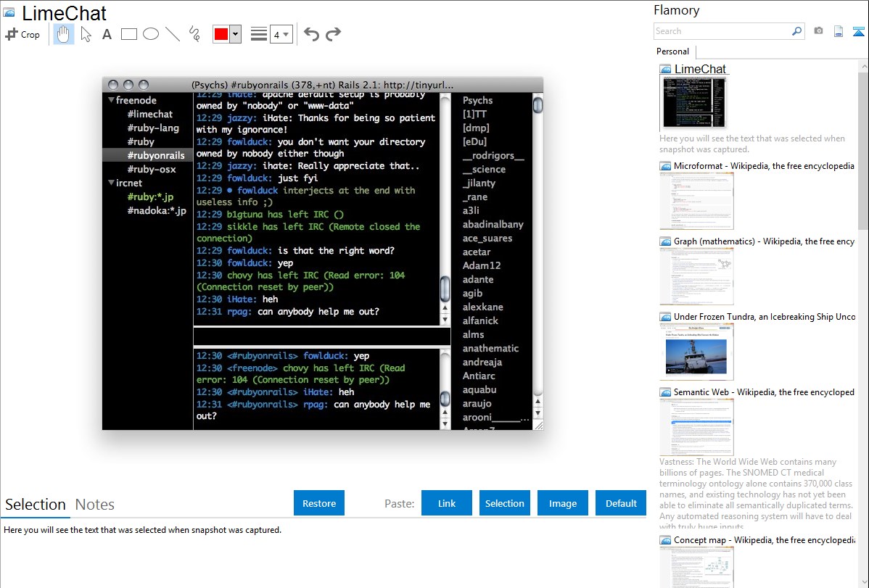Open the LimeChat snapshot thumbnail
The height and width of the screenshot is (588, 869).
[694, 102]
